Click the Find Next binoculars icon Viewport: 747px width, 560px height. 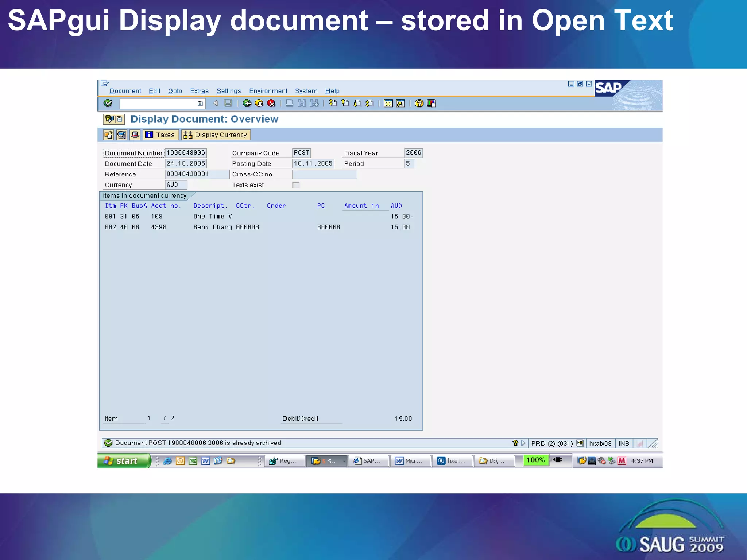314,103
